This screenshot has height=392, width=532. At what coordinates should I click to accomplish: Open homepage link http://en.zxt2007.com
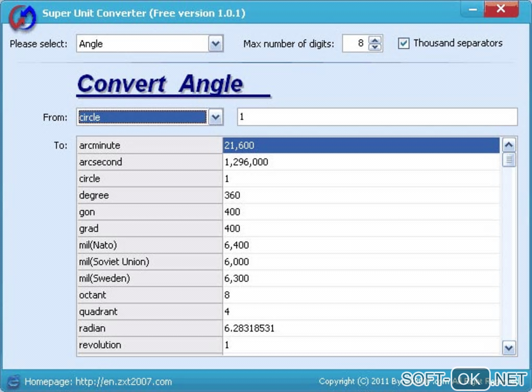tap(124, 382)
